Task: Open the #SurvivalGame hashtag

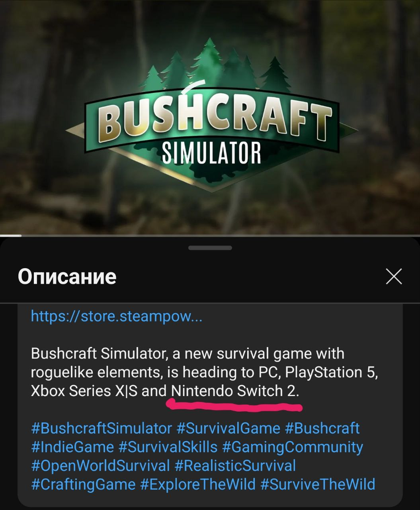Action: tap(229, 428)
